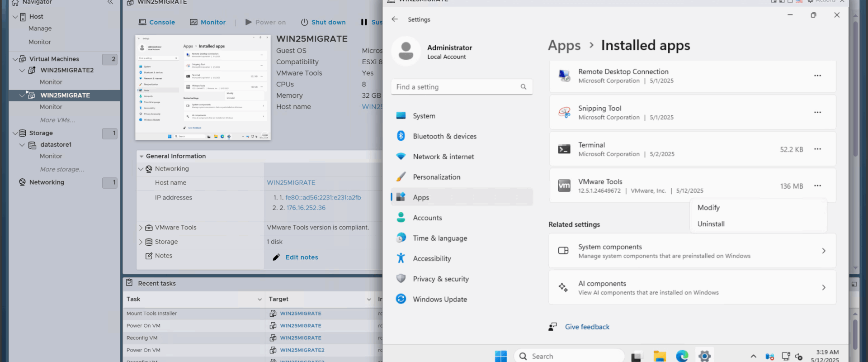Click the Virtual Machines icon in Navigator
Viewport: 868px width, 362px height.
coord(23,59)
